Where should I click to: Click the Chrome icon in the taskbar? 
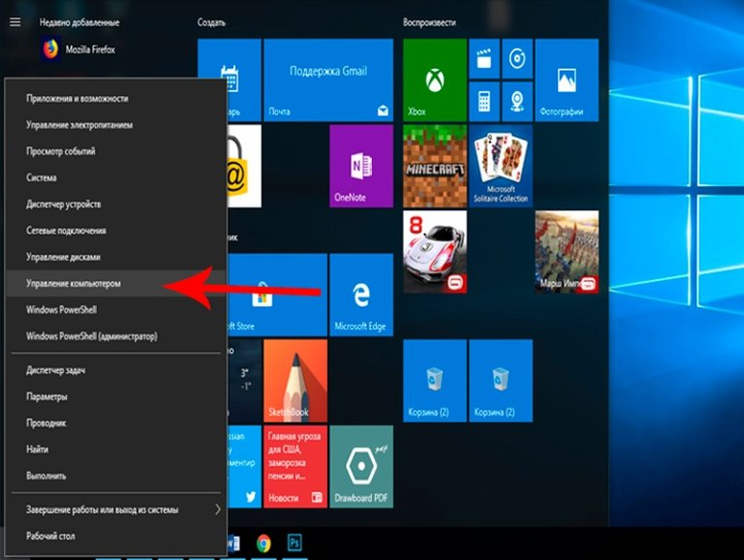coord(263,543)
